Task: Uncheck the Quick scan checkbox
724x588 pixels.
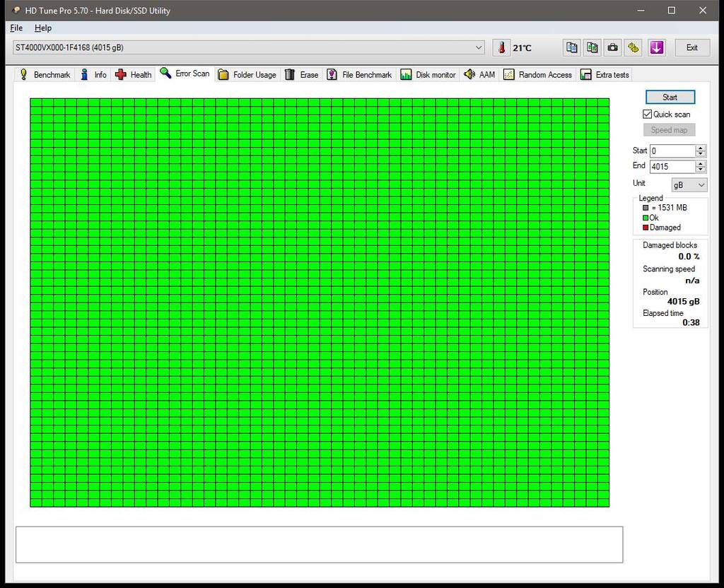Action: (x=647, y=114)
